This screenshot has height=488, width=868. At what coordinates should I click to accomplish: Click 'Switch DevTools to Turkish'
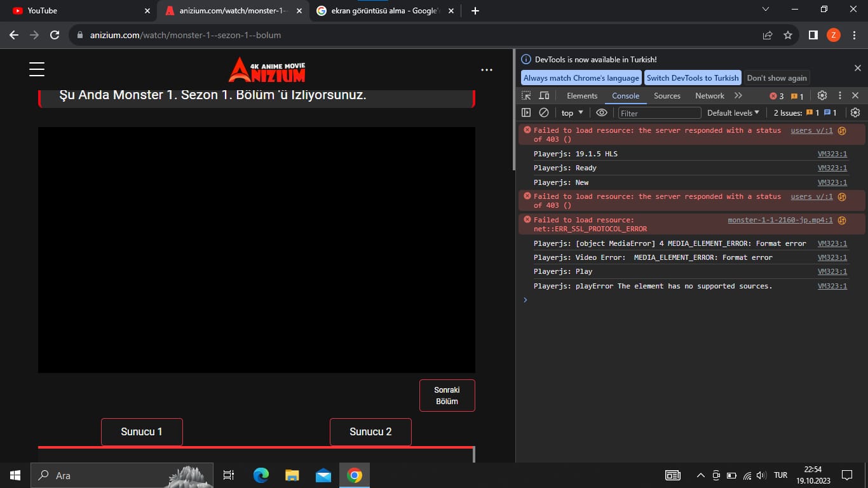693,78
